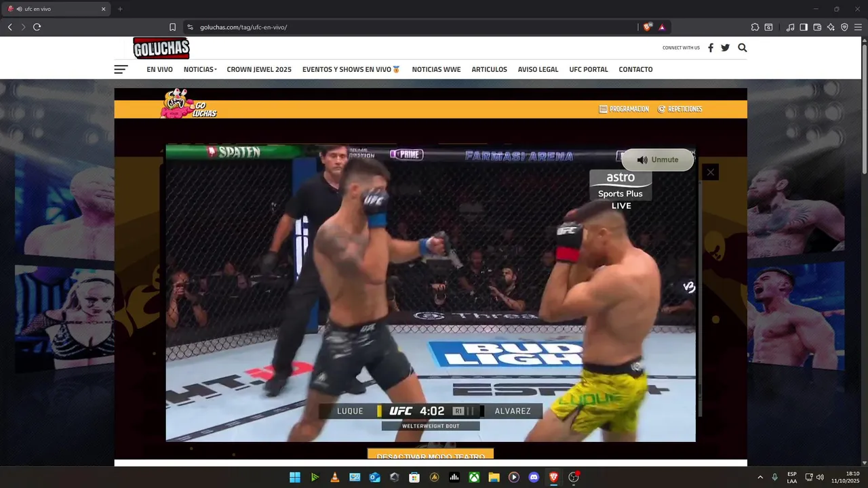Viewport: 868px width, 488px height.
Task: Open the media playlist music note icon
Action: click(x=790, y=27)
